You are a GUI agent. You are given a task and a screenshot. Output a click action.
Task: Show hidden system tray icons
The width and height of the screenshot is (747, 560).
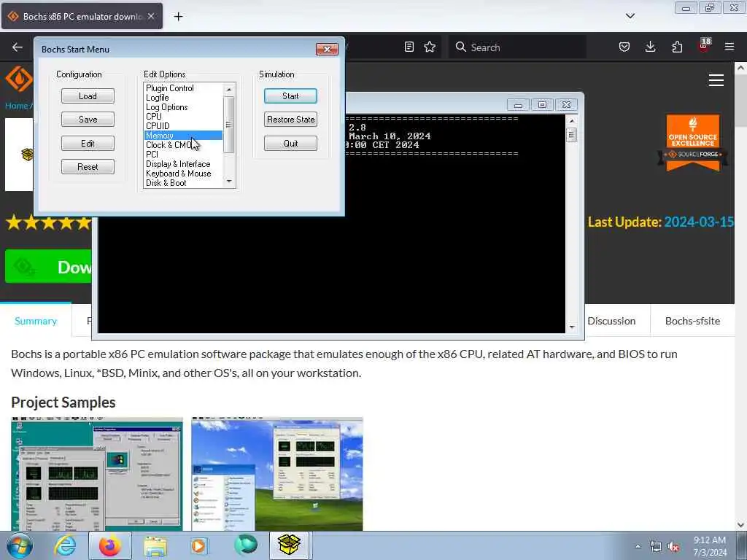(638, 547)
